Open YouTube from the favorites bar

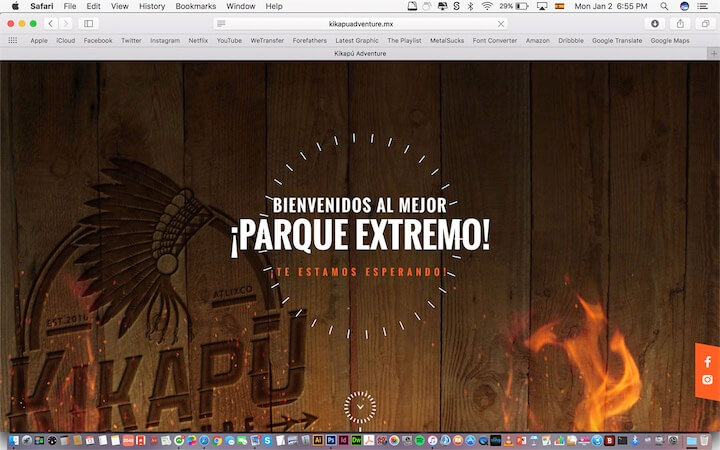[x=229, y=41]
